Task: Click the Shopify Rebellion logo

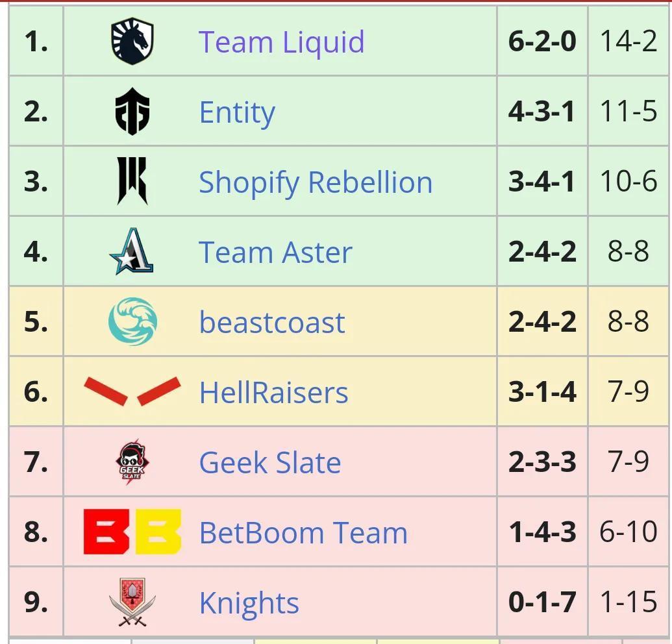Action: tap(132, 181)
